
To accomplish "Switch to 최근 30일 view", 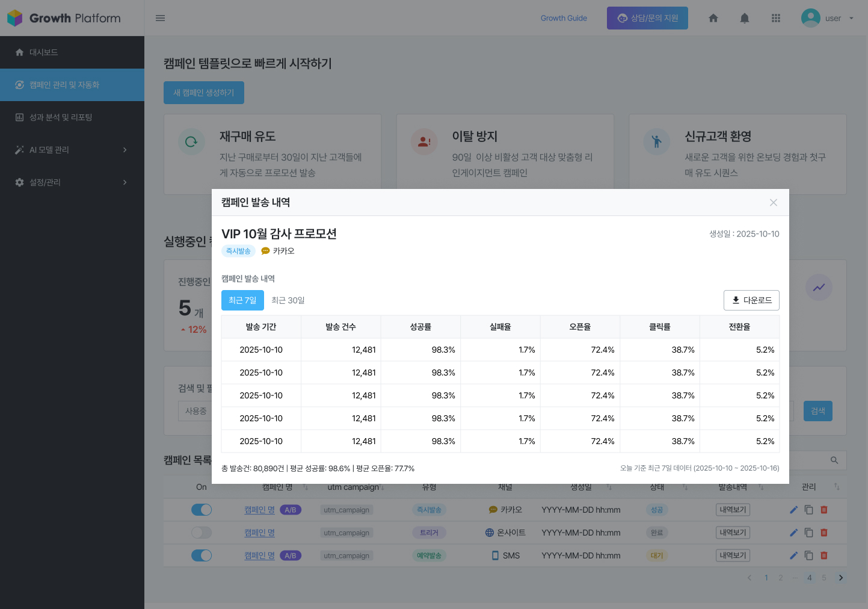I will click(x=288, y=300).
